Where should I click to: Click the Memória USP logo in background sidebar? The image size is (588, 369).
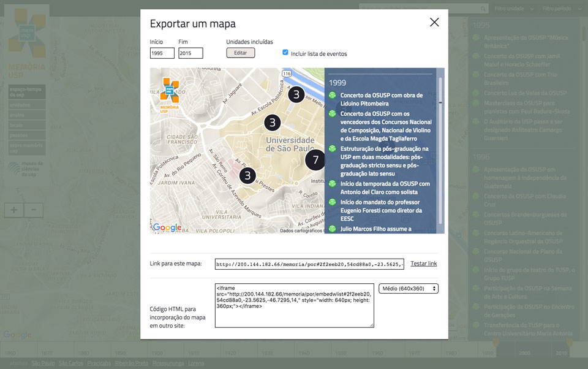point(27,42)
